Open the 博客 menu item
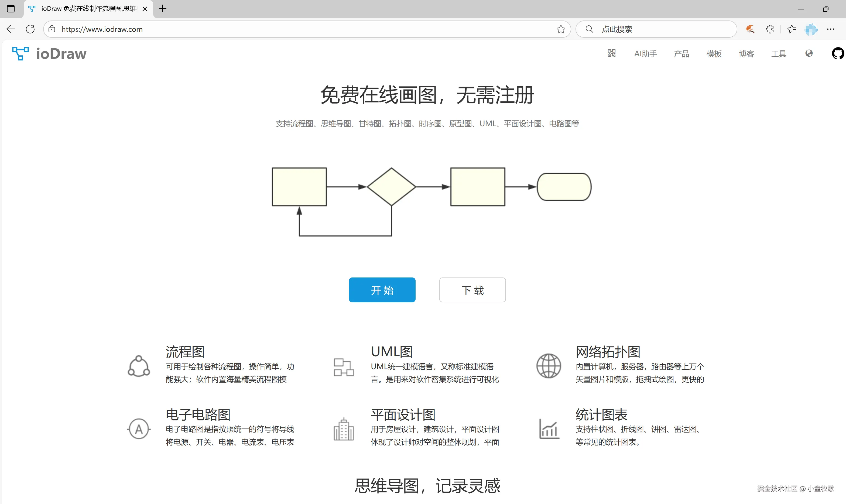This screenshot has width=846, height=504. point(746,54)
